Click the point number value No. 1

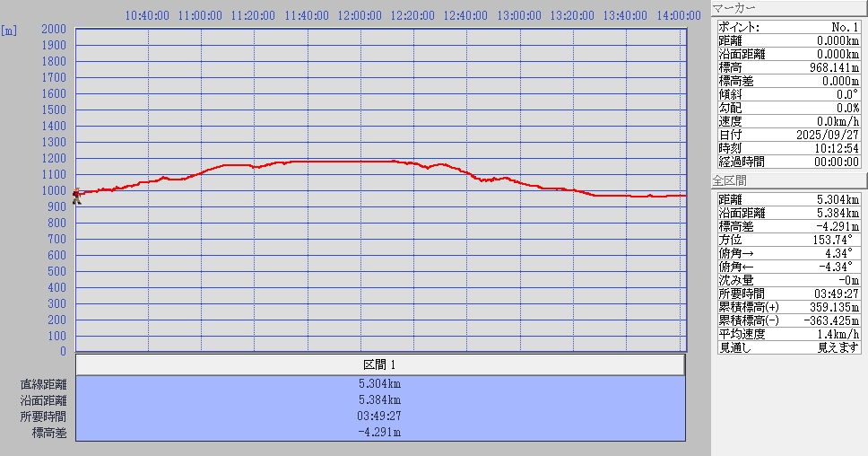(x=843, y=27)
